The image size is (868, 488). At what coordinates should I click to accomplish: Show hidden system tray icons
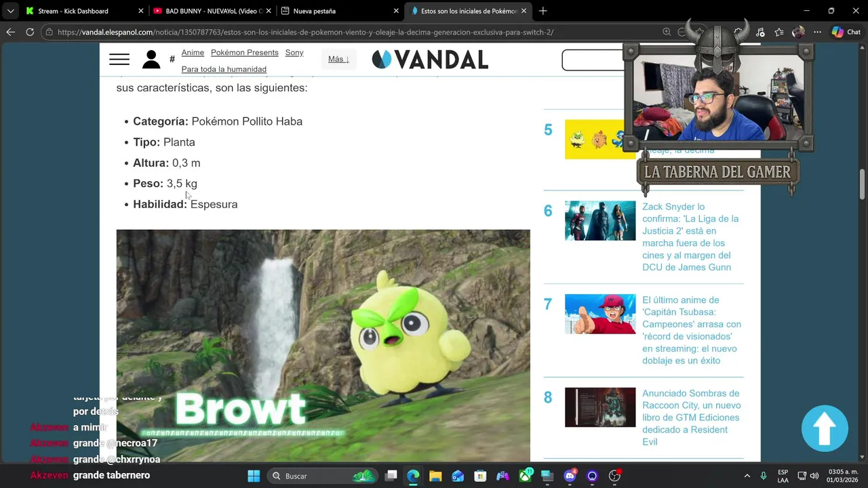pos(747,476)
